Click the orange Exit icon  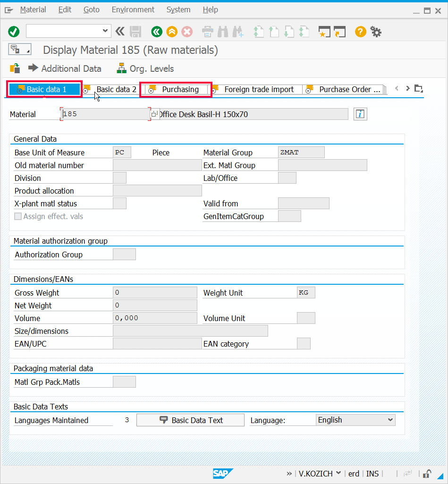(172, 32)
